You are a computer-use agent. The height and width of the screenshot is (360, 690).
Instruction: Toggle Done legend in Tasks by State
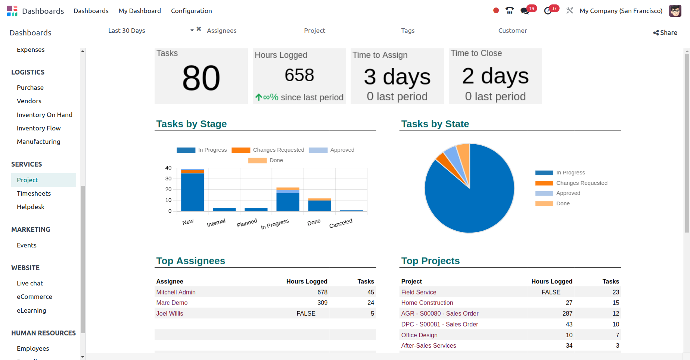[x=553, y=203]
